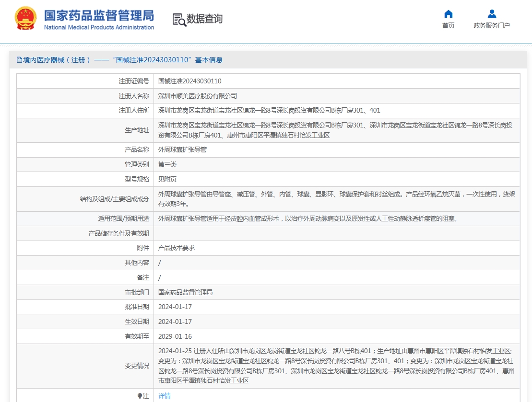Select product name 外周球囊扩张导管
Viewport: 532px width, 402px height.
182,149
